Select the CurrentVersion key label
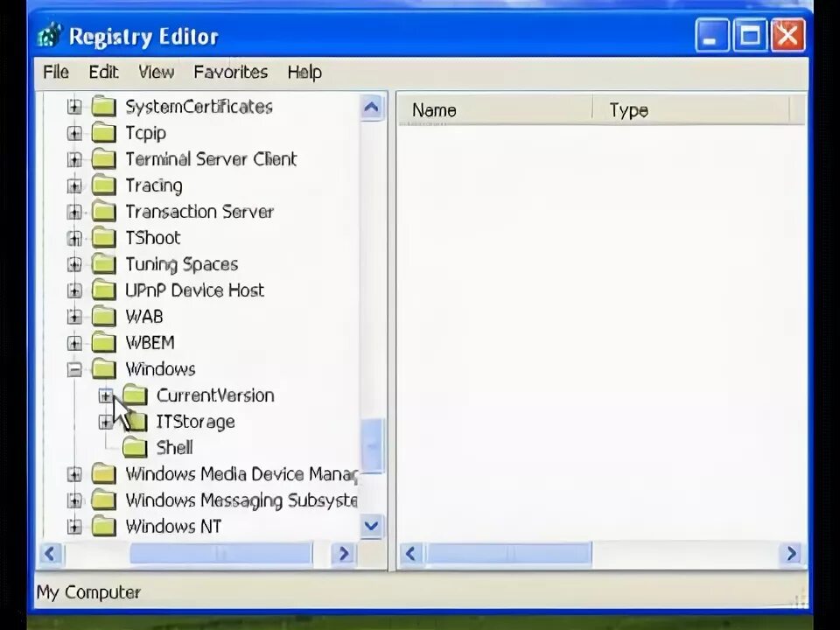The image size is (840, 630). point(215,395)
